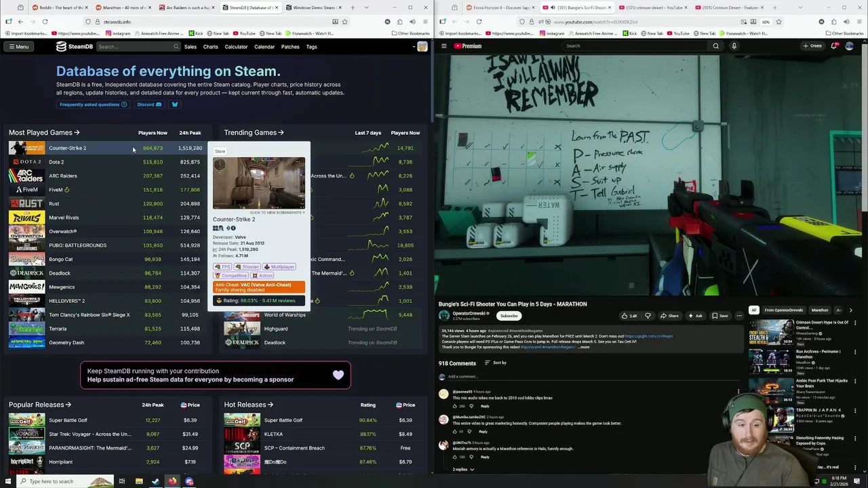Reload the SteamDB browser page

(x=45, y=22)
